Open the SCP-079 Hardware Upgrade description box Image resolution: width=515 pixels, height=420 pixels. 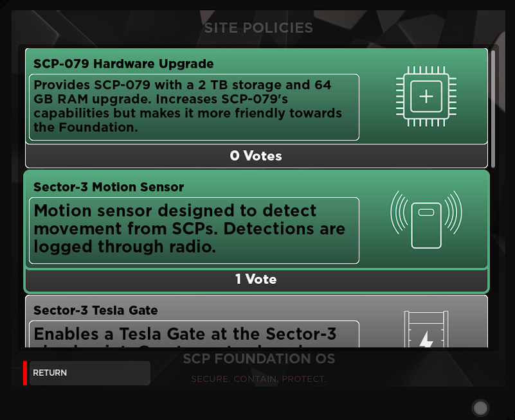(x=193, y=107)
